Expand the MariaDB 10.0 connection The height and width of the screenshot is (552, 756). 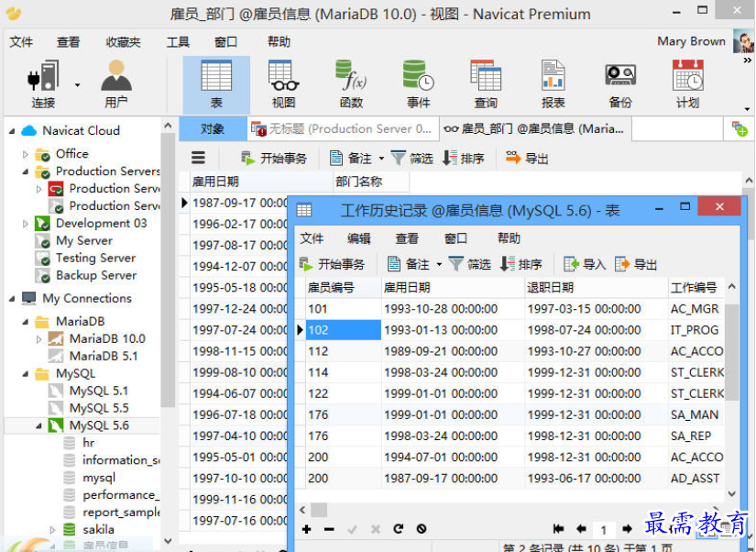point(39,339)
